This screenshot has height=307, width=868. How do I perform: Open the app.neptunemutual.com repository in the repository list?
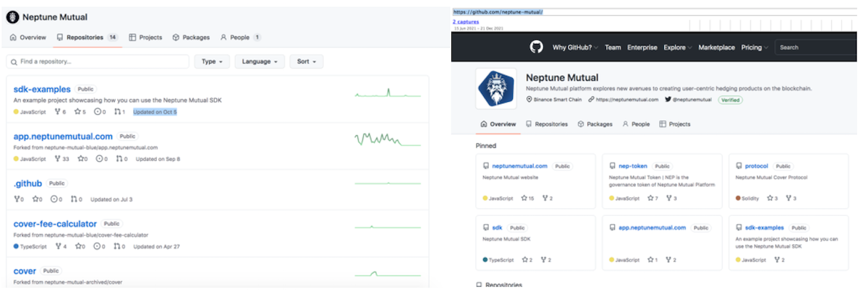click(x=63, y=136)
